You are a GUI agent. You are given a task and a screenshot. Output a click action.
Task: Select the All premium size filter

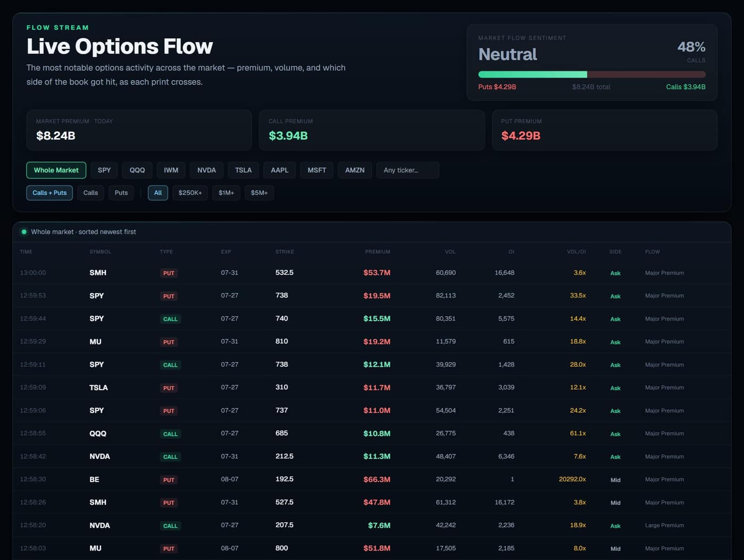(x=158, y=193)
